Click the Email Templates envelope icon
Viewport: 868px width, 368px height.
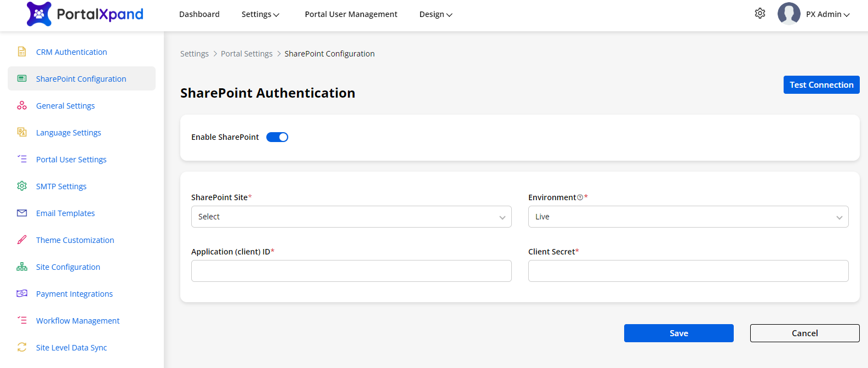22,213
